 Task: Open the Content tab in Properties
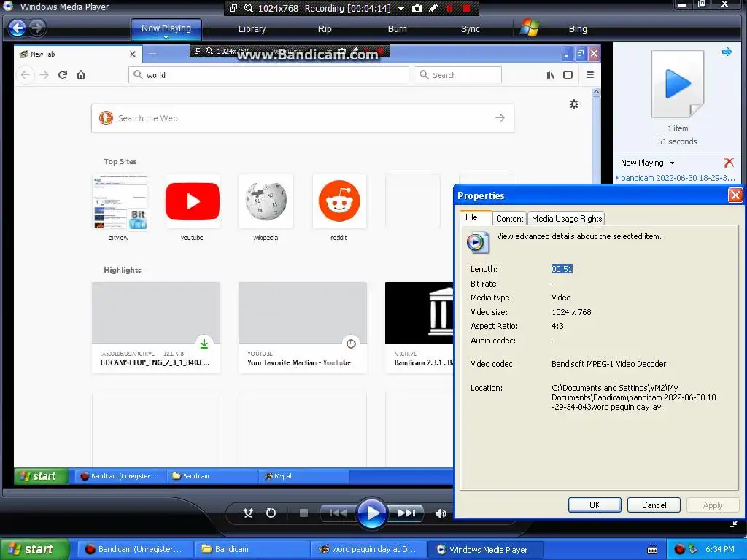pyautogui.click(x=509, y=219)
